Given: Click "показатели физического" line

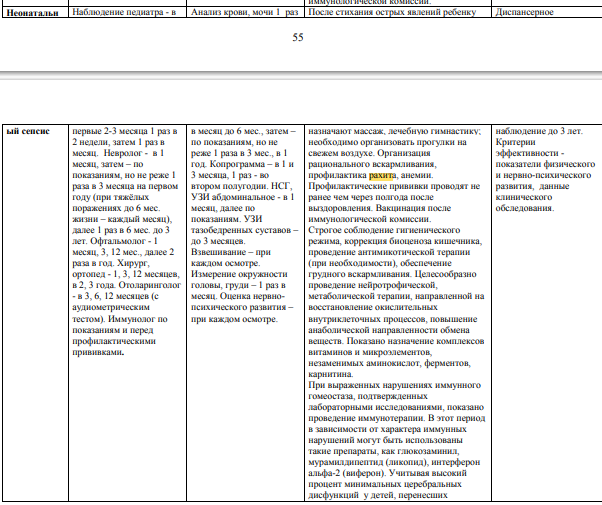Looking at the screenshot, I should coord(545,164).
